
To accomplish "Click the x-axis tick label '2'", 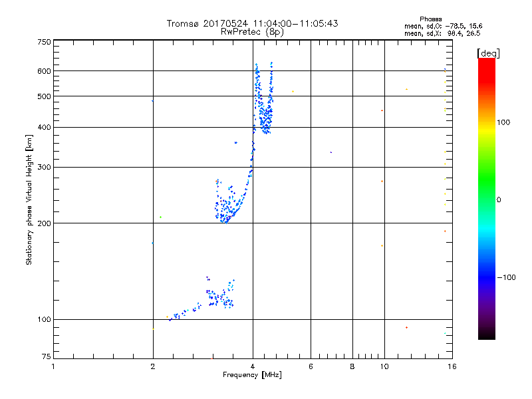I will point(153,366).
